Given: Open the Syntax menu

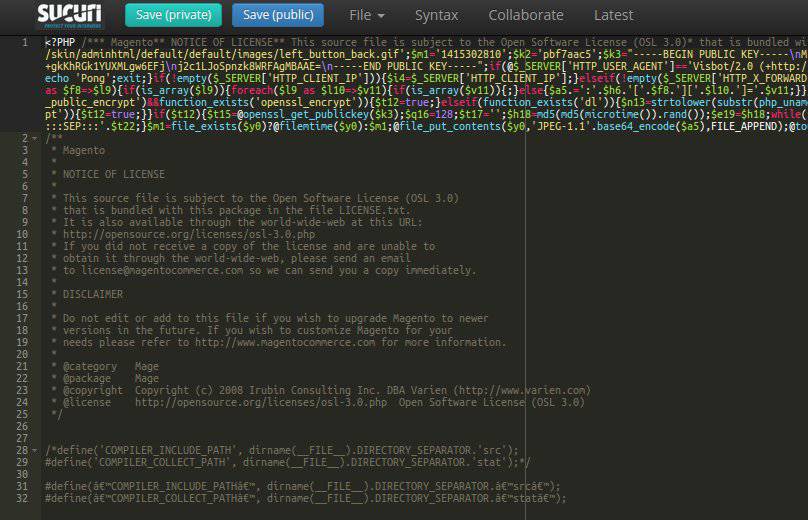Looking at the screenshot, I should click(x=436, y=15).
